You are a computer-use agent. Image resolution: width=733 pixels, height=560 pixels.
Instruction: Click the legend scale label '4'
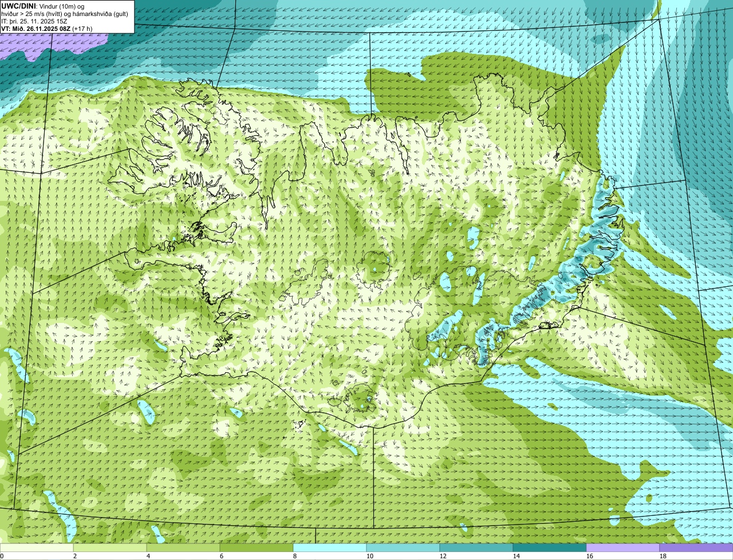point(148,556)
